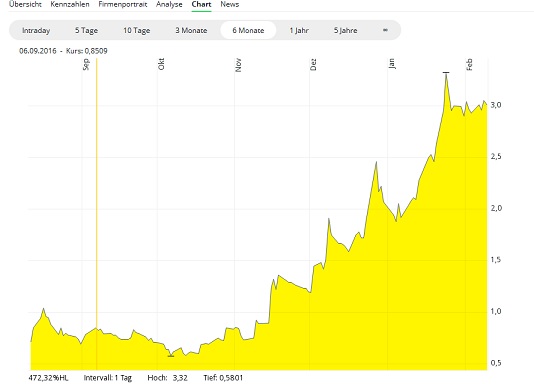This screenshot has width=534, height=384.
Task: Open the Übersicht tab
Action: 25,4
